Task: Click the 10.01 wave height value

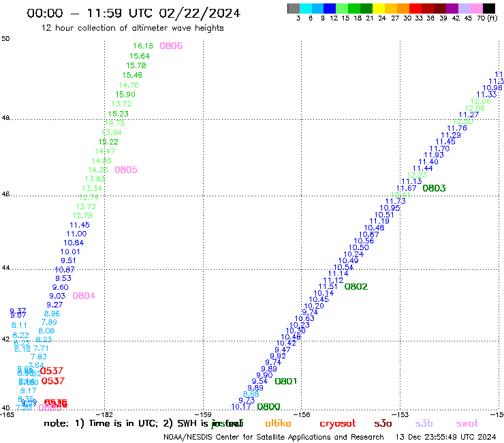Action: click(x=70, y=252)
